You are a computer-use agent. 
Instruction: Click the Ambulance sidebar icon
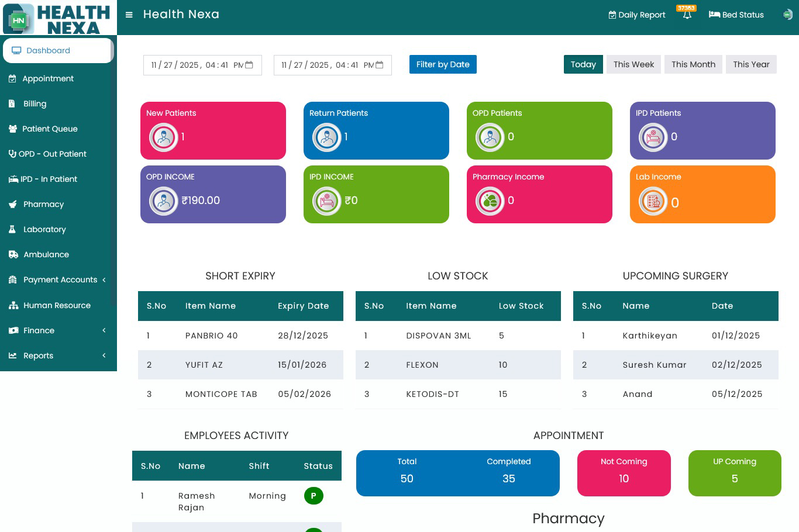tap(12, 254)
